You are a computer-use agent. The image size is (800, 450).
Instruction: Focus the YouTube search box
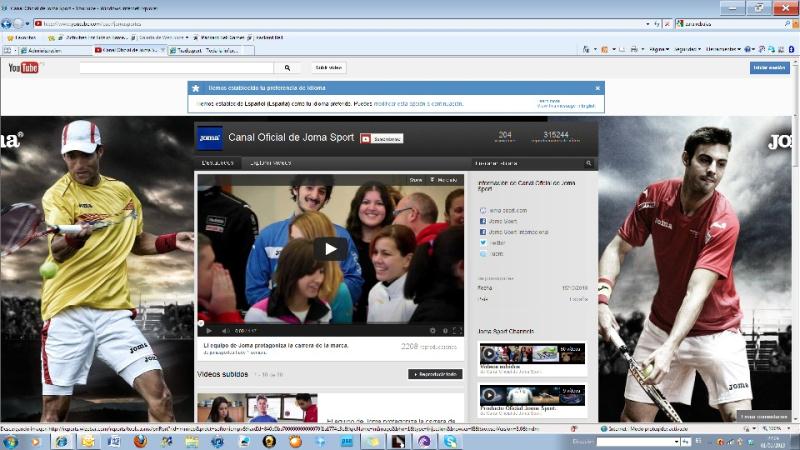pos(177,68)
